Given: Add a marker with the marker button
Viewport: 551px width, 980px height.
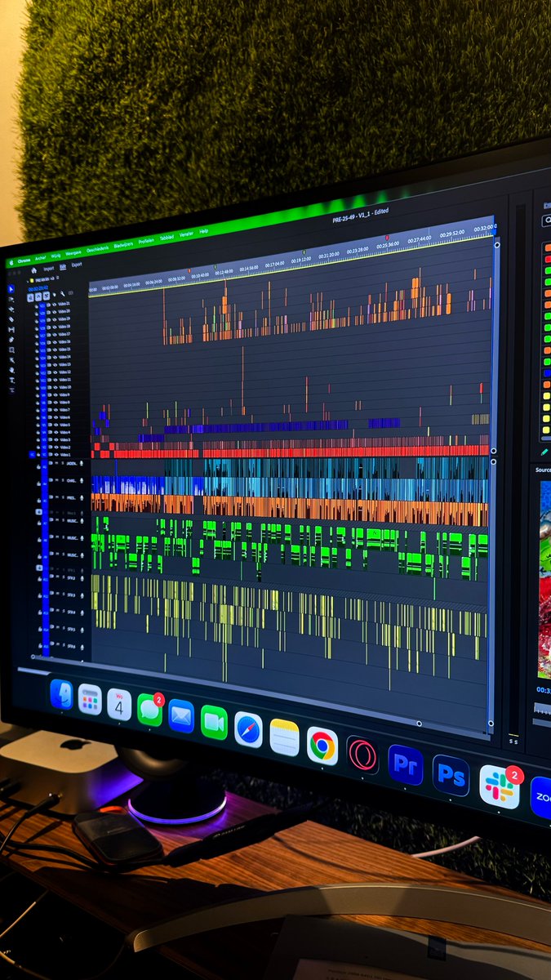Looking at the screenshot, I should 54,295.
